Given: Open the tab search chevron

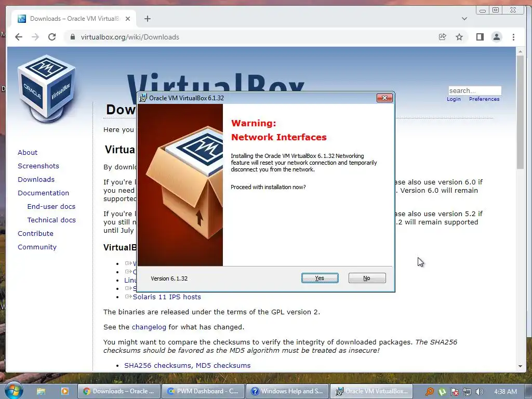Looking at the screenshot, I should [x=464, y=19].
